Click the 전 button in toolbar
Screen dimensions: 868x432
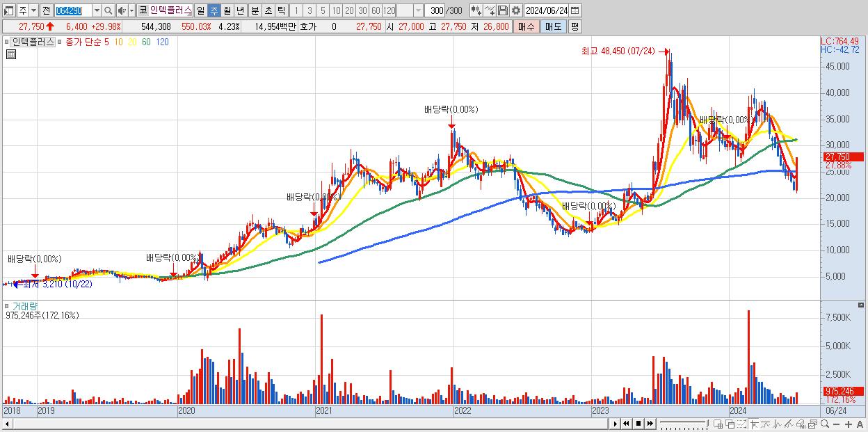[x=47, y=10]
